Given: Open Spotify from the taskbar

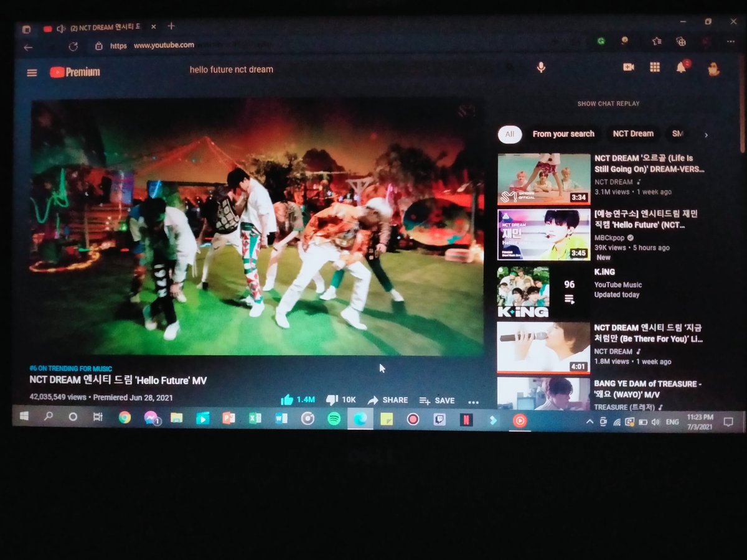Looking at the screenshot, I should click(334, 419).
